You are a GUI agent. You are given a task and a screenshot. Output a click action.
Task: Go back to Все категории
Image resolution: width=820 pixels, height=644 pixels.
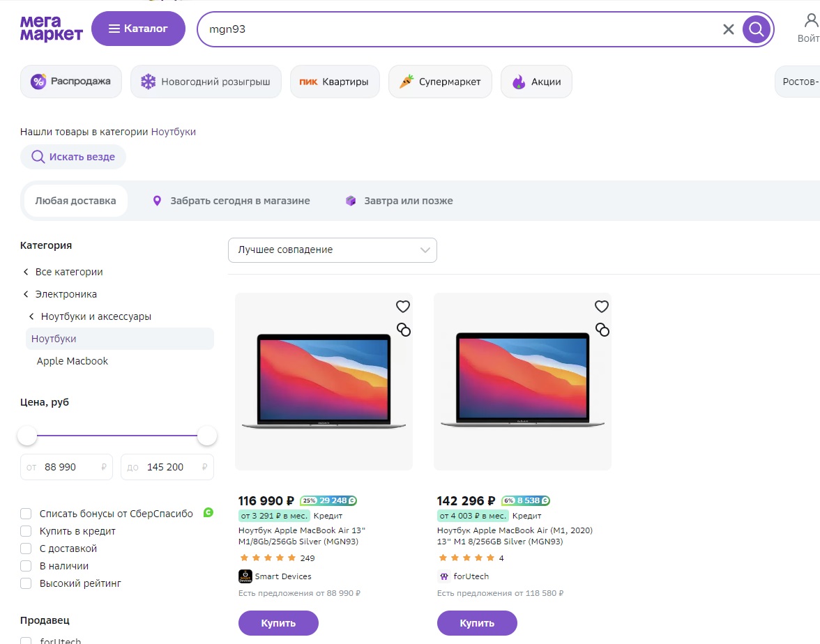coord(68,272)
